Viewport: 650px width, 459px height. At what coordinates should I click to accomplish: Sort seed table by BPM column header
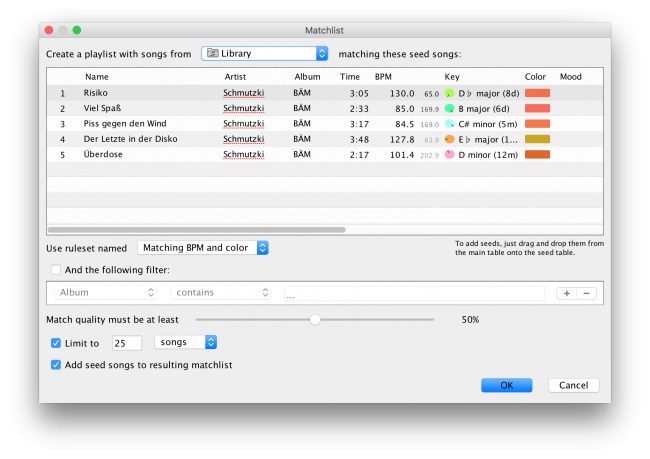(x=383, y=77)
